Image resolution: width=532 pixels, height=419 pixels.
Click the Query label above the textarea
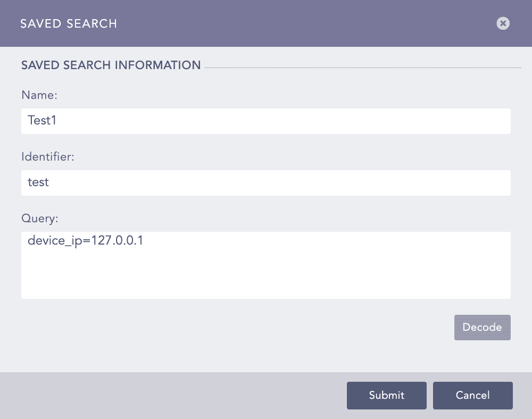(x=39, y=219)
